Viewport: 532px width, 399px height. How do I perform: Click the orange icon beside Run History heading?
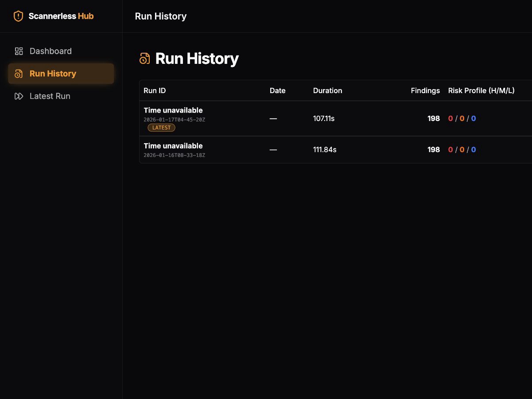144,59
